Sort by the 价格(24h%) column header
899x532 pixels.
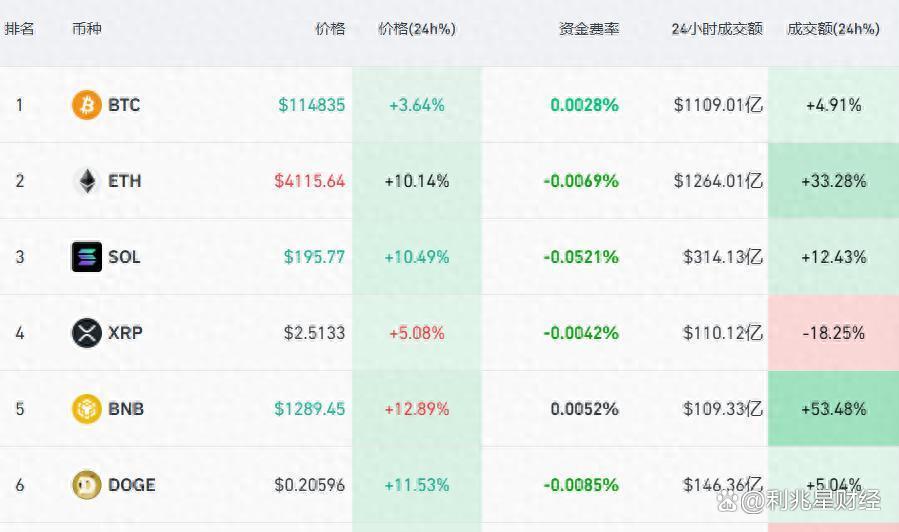click(x=417, y=29)
